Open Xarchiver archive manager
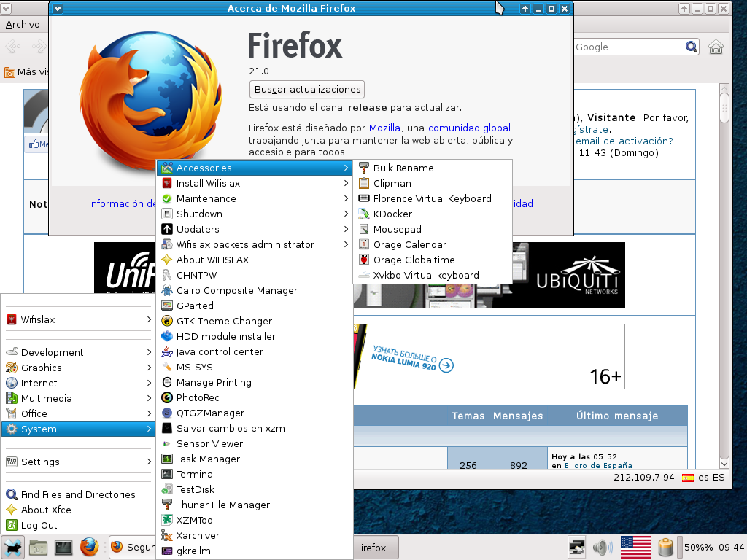This screenshot has height=560, width=747. pyautogui.click(x=255, y=535)
